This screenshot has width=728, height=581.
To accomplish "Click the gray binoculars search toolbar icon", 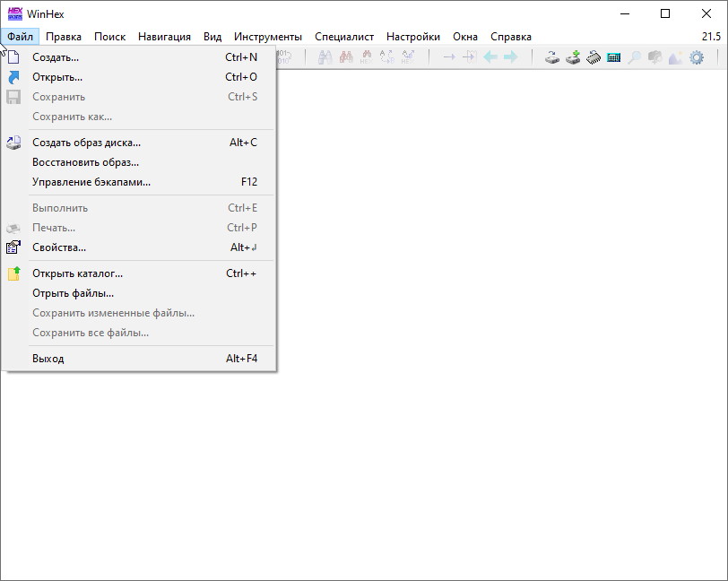I will pos(325,57).
